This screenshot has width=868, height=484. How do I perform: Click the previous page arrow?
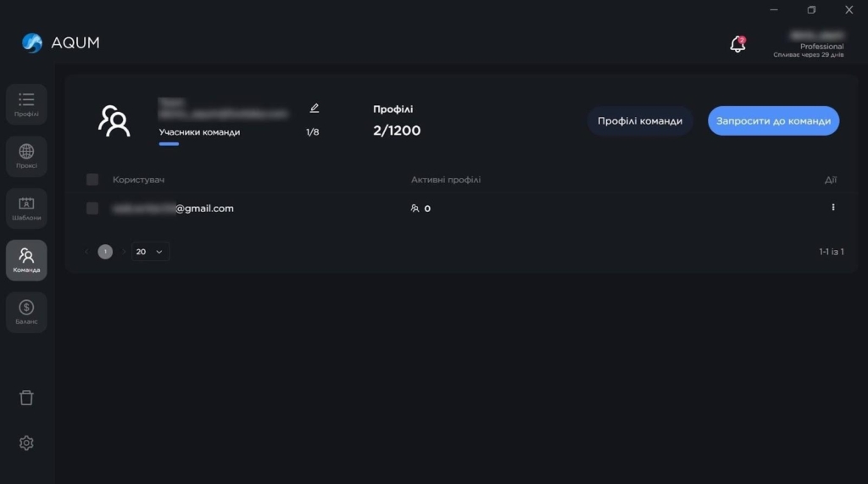86,252
